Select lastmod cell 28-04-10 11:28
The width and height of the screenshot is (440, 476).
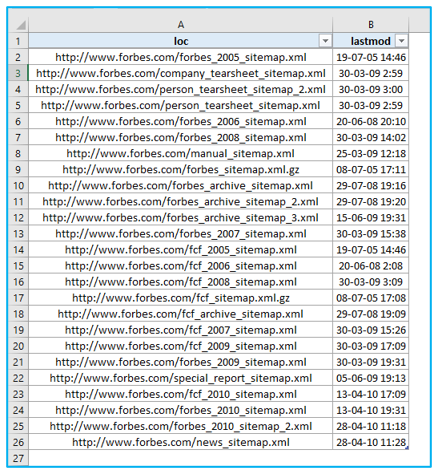click(x=371, y=442)
